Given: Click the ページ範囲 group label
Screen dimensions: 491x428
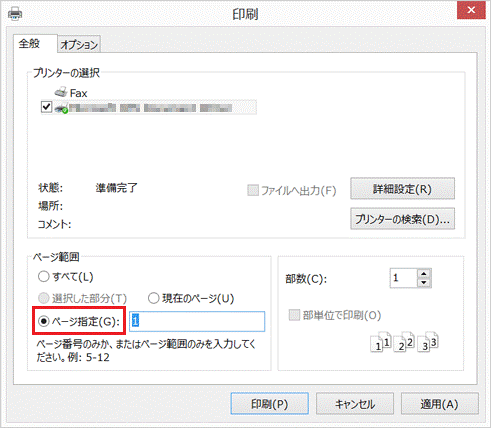Looking at the screenshot, I should 56,257.
